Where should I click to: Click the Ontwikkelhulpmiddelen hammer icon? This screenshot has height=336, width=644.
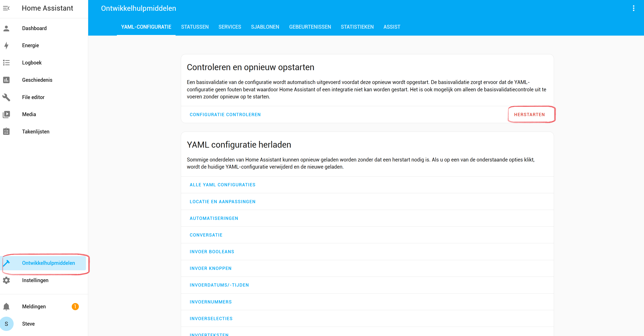click(x=6, y=263)
